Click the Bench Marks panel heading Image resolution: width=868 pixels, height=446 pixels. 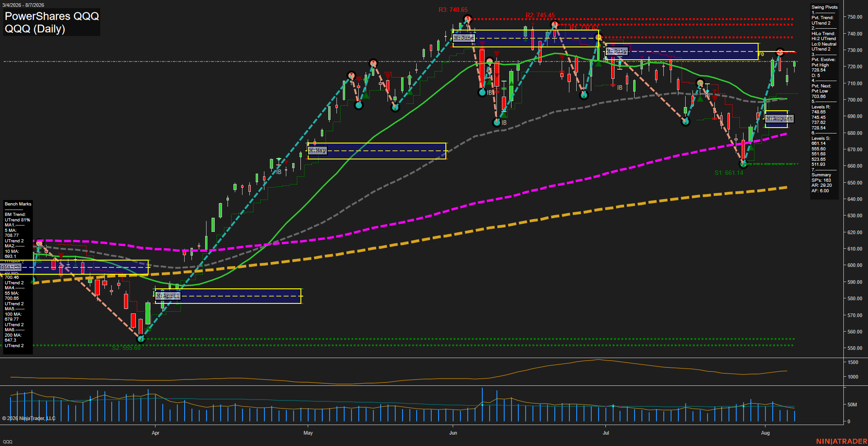point(18,204)
